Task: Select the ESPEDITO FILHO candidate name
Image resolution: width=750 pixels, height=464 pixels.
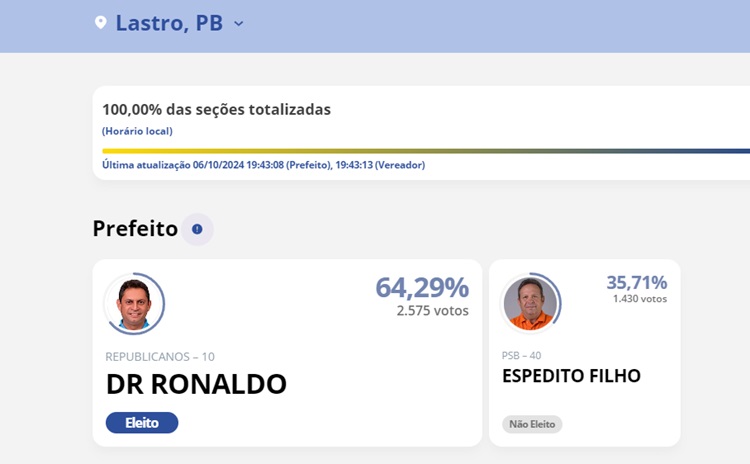Action: point(571,376)
